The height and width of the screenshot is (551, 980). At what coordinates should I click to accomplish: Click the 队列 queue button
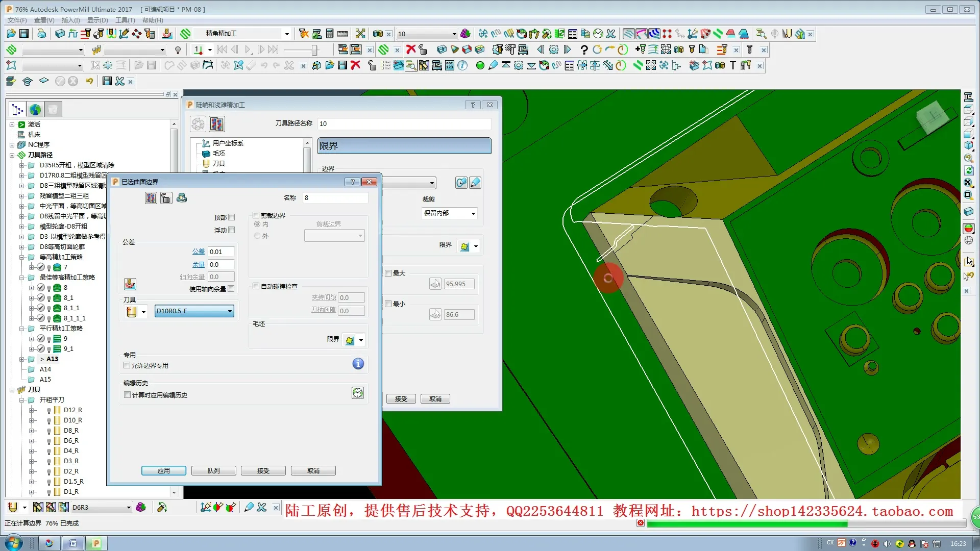click(213, 470)
